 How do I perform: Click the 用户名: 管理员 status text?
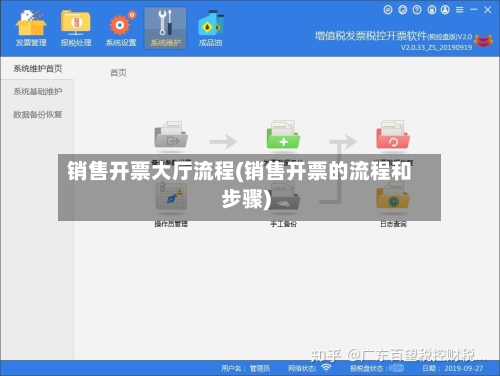(246, 368)
